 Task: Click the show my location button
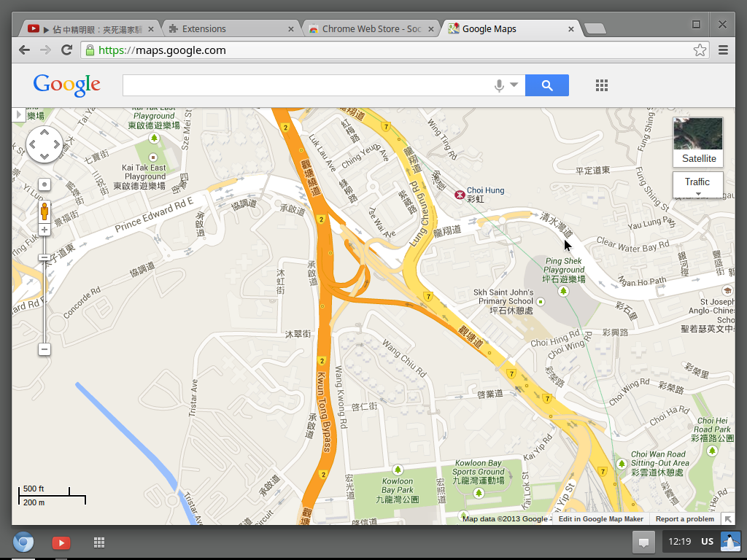coord(44,185)
